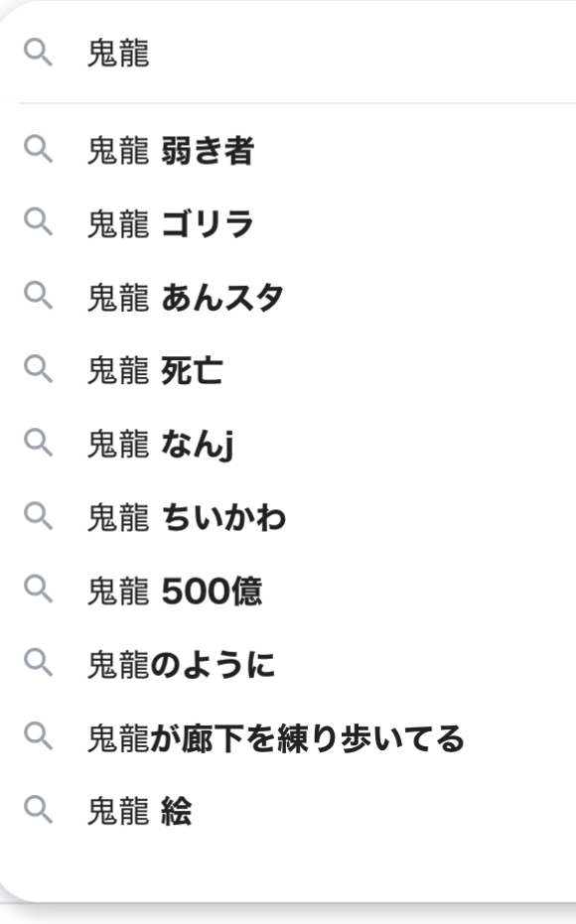Viewport: 576px width, 924px height.
Task: Click magnifier icon next to 鬼龍 死亡
Action: [x=38, y=369]
